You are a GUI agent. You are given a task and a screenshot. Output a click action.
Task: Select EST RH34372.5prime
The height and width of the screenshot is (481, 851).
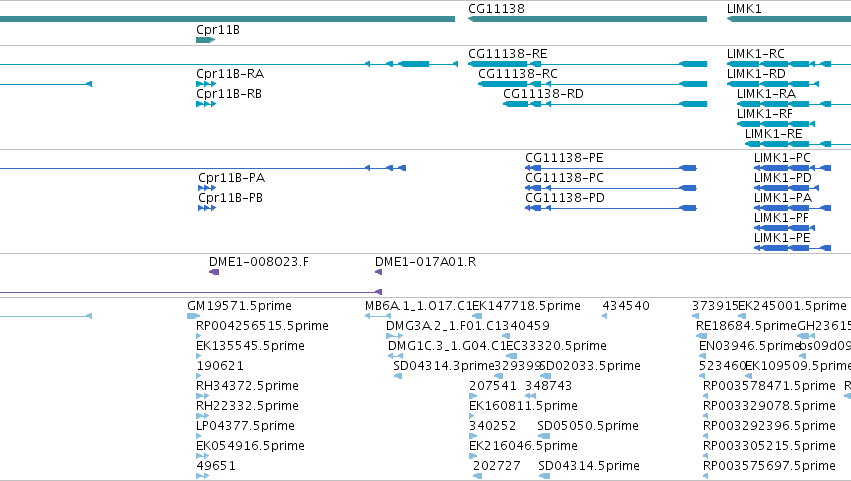(247, 387)
